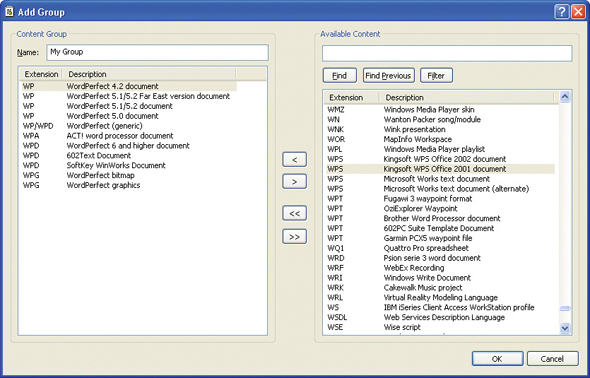Open the dialog help question mark button
Image resolution: width=590 pixels, height=378 pixels.
click(x=561, y=12)
